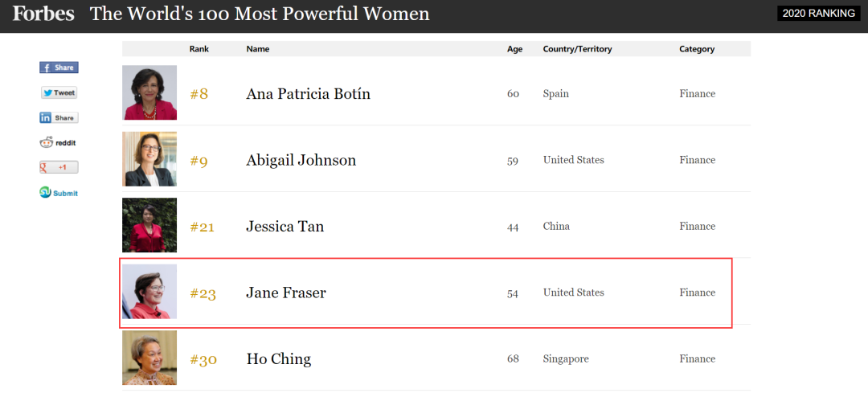
Task: Click the LinkedIn Share button
Action: click(59, 117)
